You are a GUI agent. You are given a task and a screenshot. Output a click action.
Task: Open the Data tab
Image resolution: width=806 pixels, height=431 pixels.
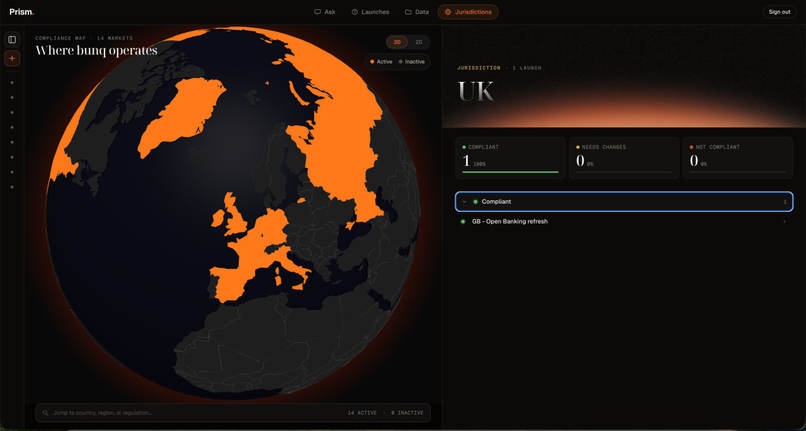(x=417, y=12)
